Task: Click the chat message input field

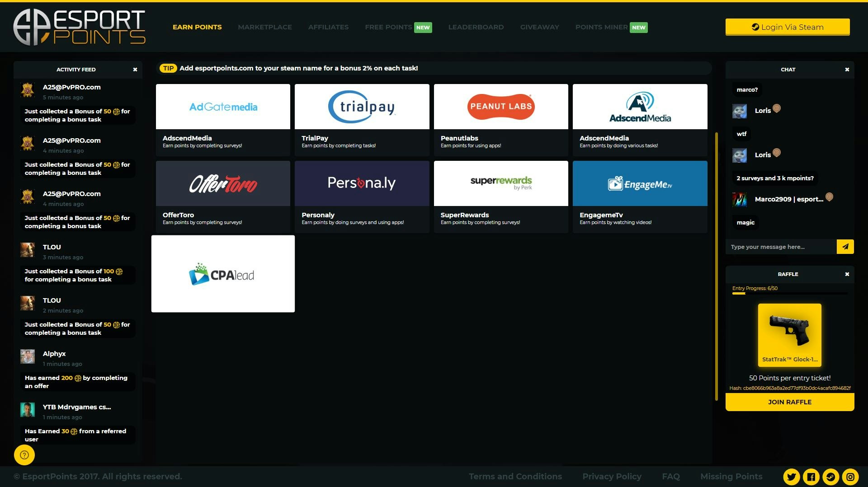Action: click(x=781, y=247)
